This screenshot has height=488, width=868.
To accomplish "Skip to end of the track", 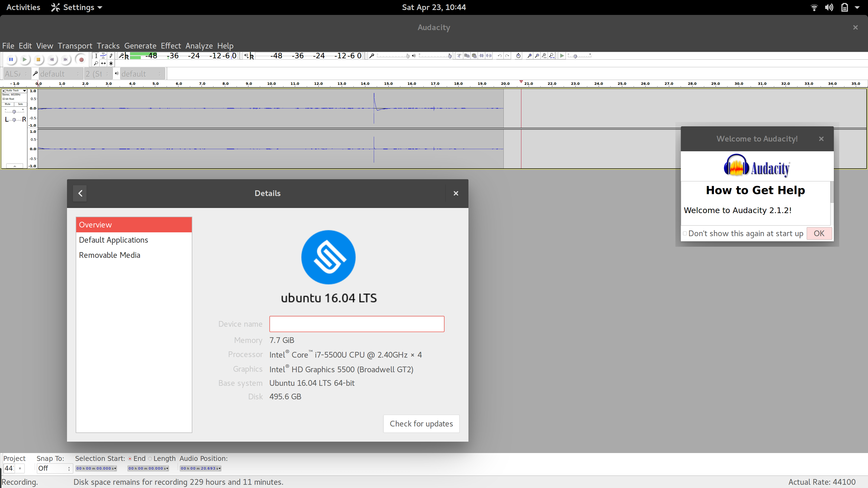I will (66, 60).
